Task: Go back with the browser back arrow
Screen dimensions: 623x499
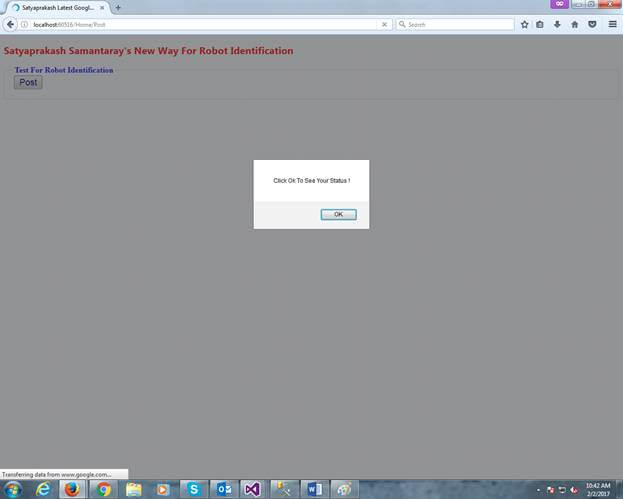Action: click(10, 25)
